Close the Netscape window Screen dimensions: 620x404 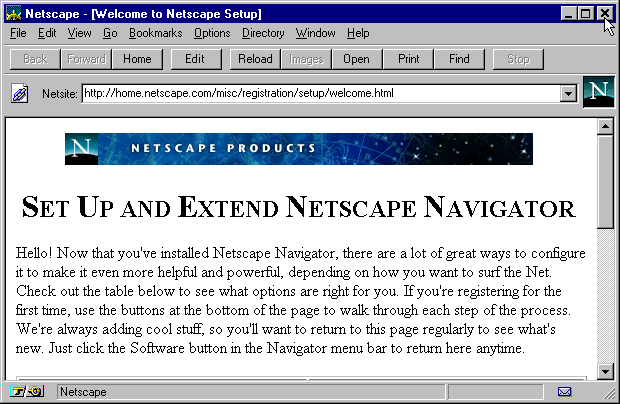point(605,14)
